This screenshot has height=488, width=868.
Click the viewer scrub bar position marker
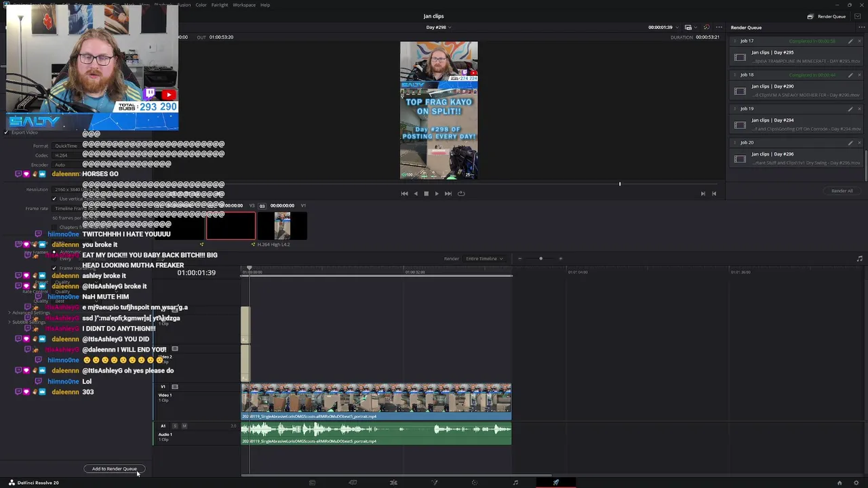[x=619, y=183]
